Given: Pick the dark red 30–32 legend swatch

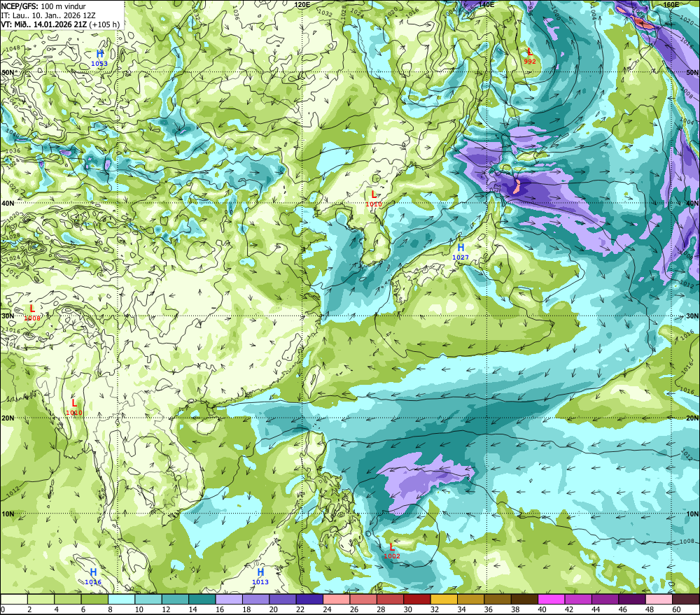Looking at the screenshot, I should (x=417, y=599).
